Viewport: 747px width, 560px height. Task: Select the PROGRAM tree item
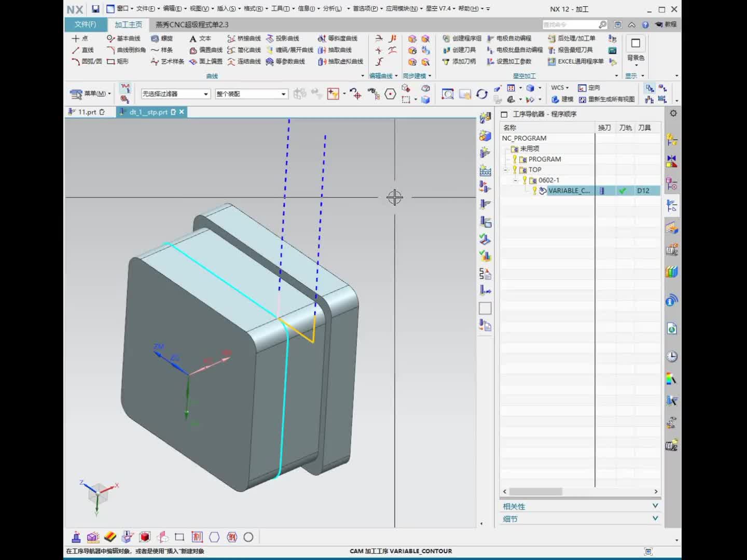click(544, 159)
